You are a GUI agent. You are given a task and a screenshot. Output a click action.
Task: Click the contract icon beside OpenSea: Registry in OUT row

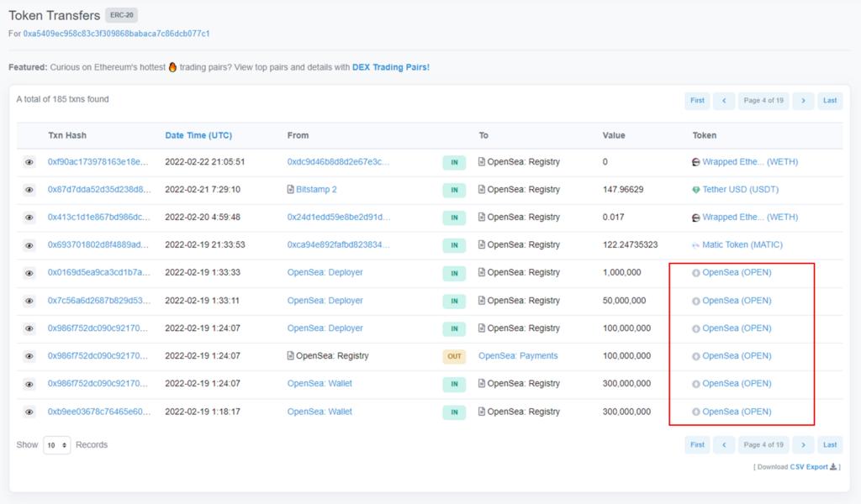coord(291,356)
